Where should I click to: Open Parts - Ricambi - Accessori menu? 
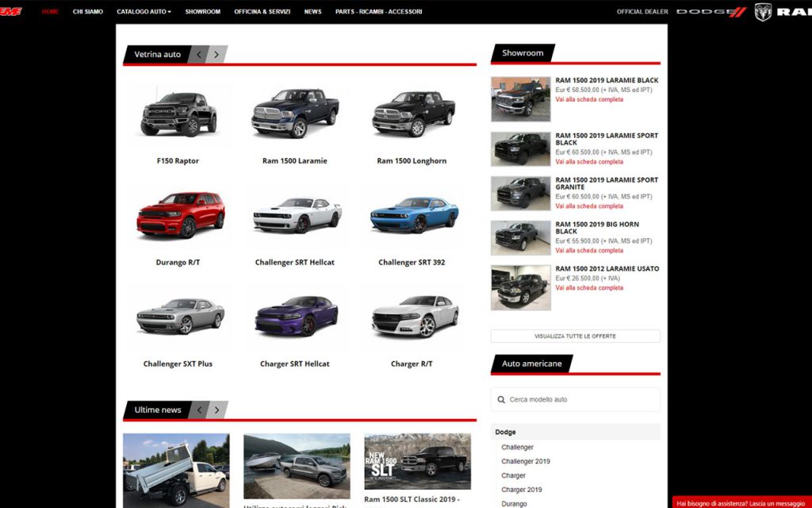coord(378,11)
